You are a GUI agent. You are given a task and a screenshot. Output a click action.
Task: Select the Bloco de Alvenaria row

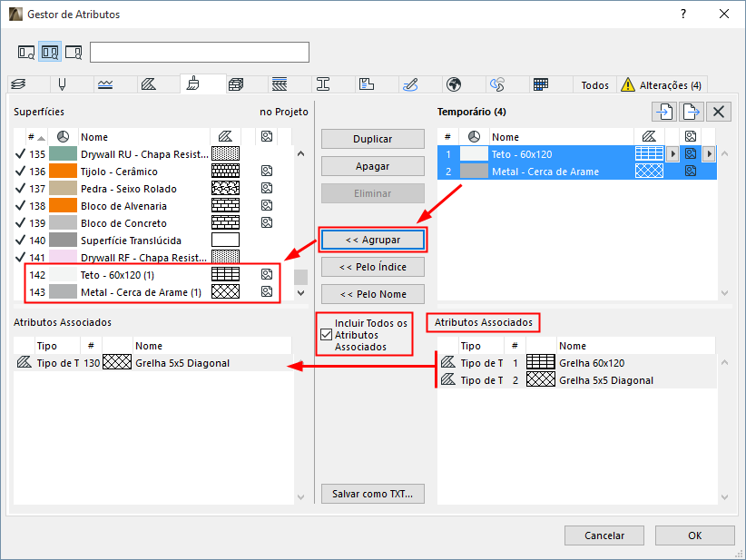click(153, 205)
